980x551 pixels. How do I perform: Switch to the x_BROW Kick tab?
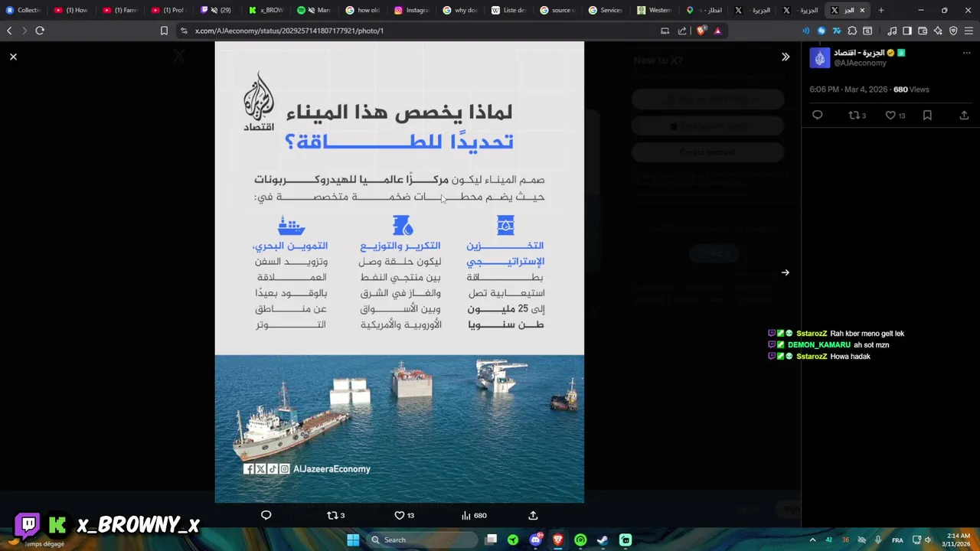[x=267, y=10]
